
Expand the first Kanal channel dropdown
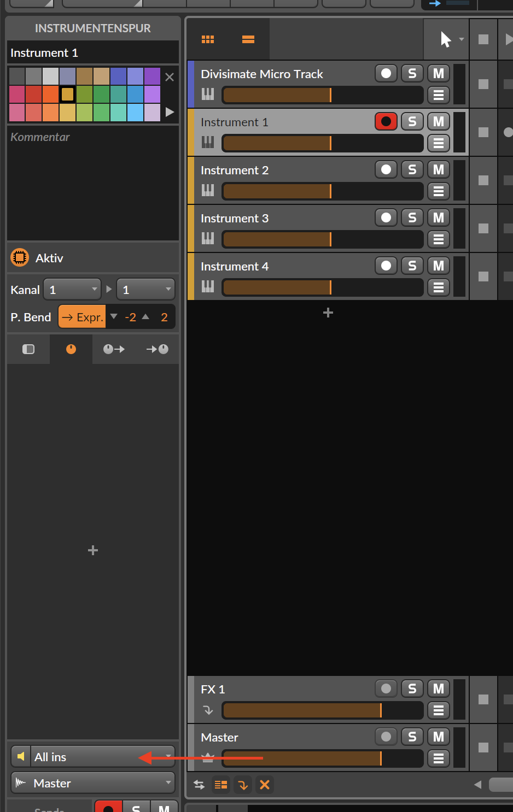[72, 290]
